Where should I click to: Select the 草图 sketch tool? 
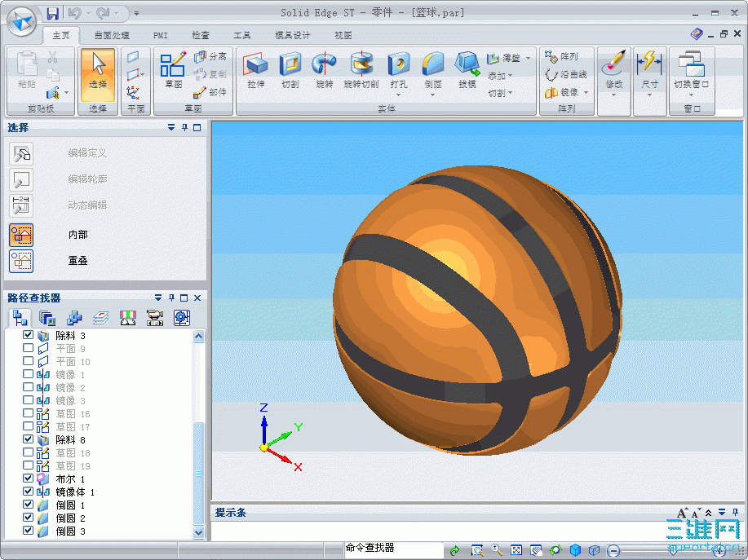[173, 71]
